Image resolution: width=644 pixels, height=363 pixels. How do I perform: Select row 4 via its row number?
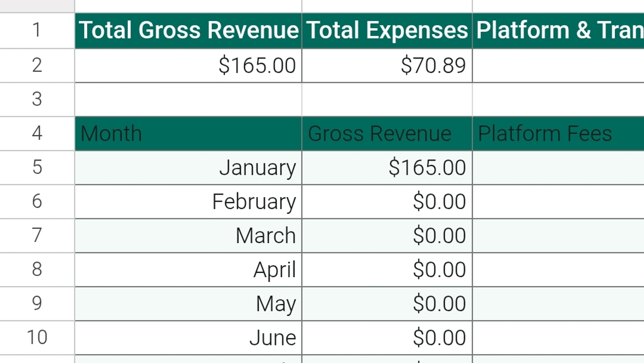tap(37, 134)
